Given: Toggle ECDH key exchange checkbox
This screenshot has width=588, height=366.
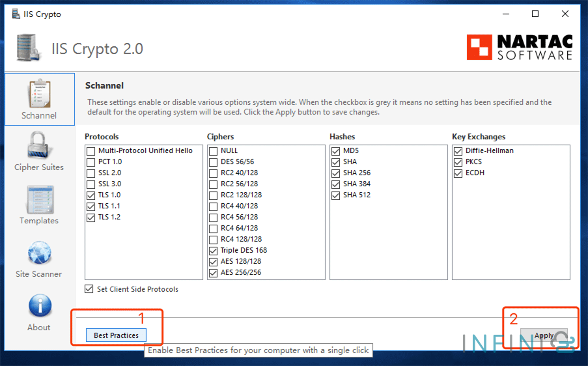Looking at the screenshot, I should click(458, 173).
